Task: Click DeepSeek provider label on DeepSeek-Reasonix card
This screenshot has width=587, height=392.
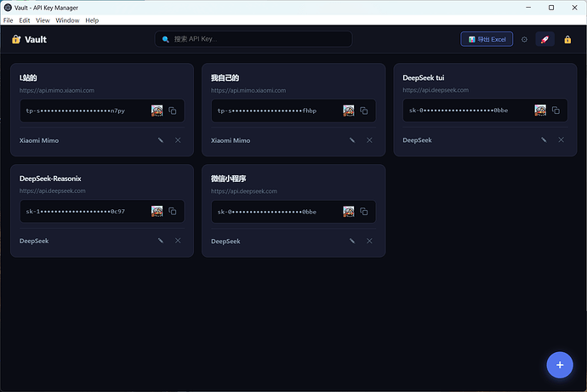Action: pyautogui.click(x=34, y=241)
